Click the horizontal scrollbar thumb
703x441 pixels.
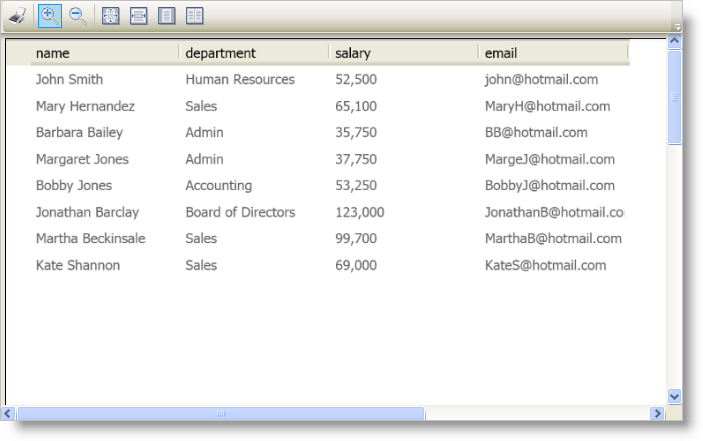(221, 413)
